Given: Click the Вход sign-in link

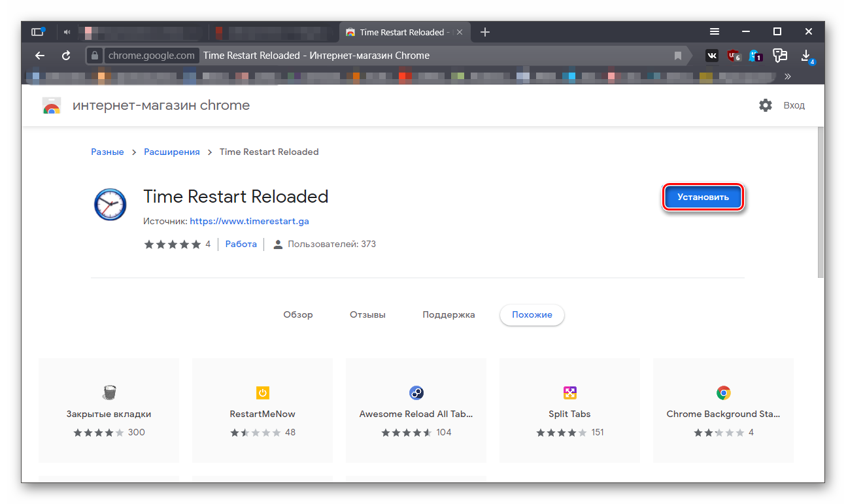Looking at the screenshot, I should 794,105.
